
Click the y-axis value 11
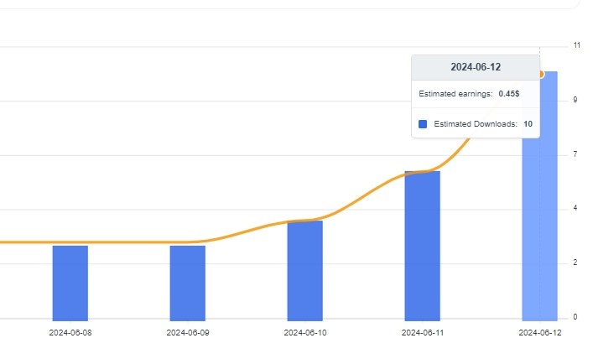pos(577,45)
